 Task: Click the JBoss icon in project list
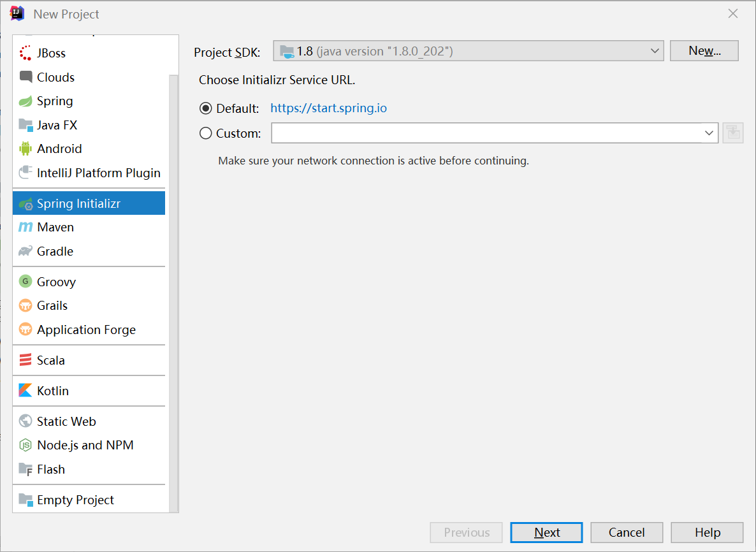point(25,53)
